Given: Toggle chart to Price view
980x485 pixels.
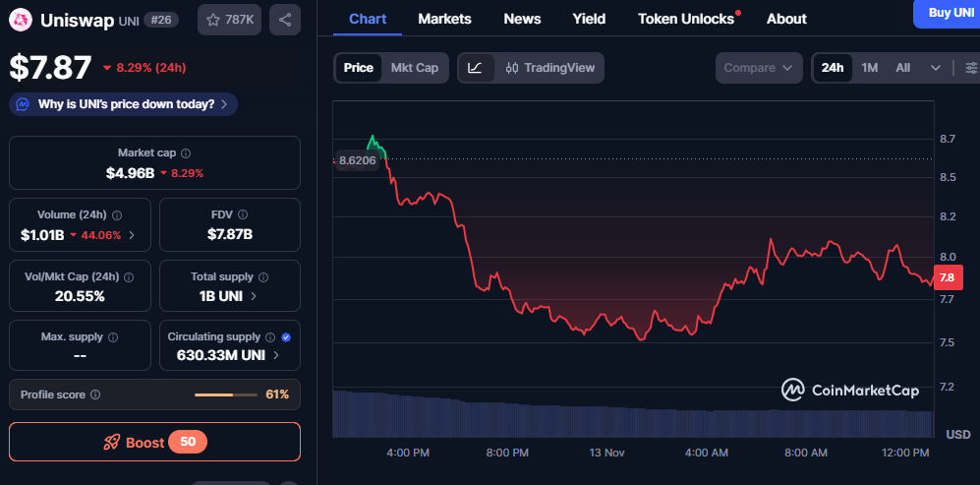Looking at the screenshot, I should (358, 68).
